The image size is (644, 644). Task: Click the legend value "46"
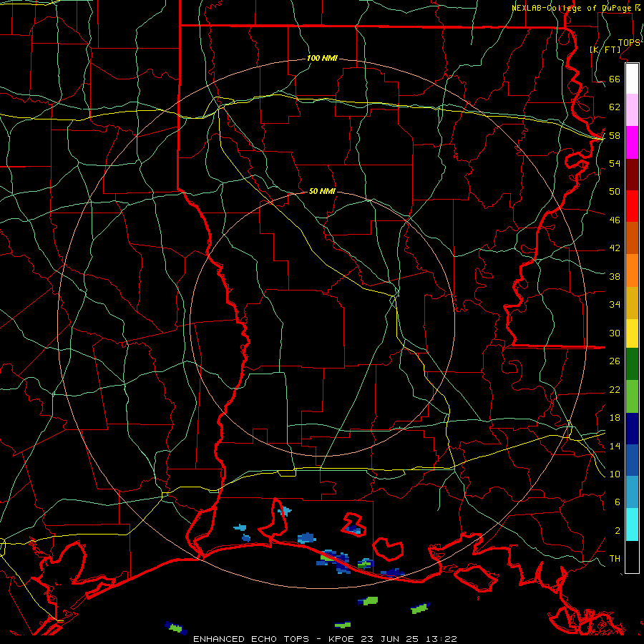pyautogui.click(x=615, y=220)
